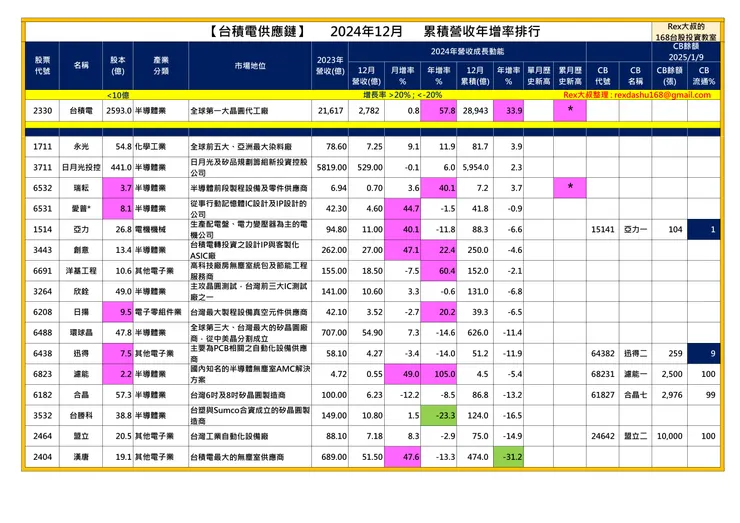
Task: Click the 化學工業 industry cell
Action: 161,146
